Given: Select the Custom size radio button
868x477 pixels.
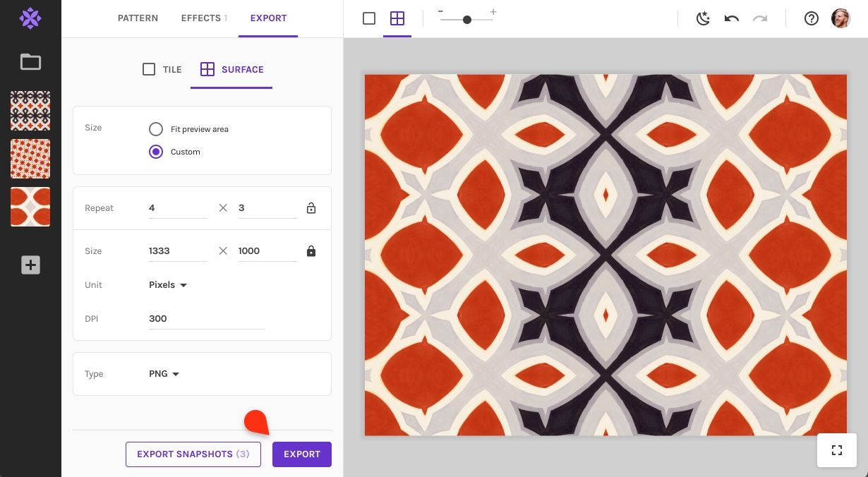Looking at the screenshot, I should coord(156,152).
